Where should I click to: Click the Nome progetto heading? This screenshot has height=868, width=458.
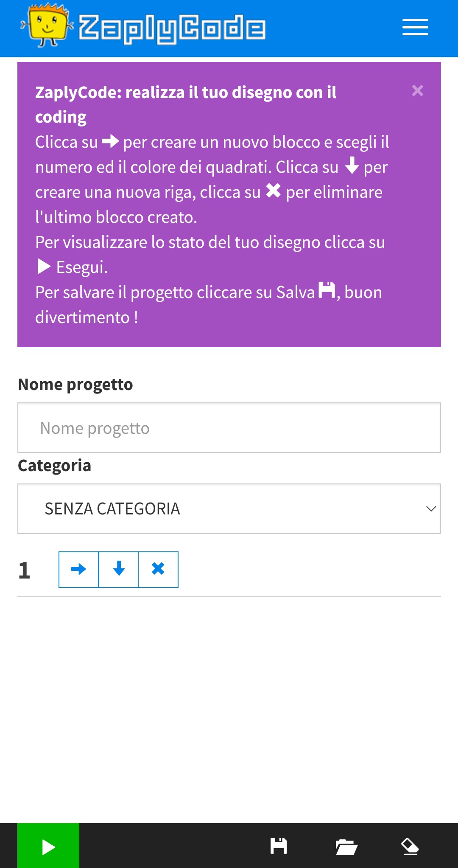pos(75,384)
